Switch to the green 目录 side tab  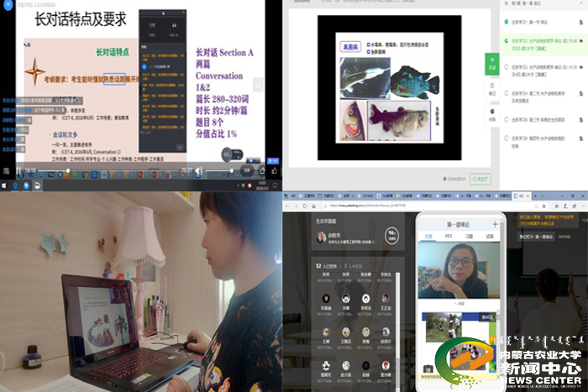coord(492,63)
